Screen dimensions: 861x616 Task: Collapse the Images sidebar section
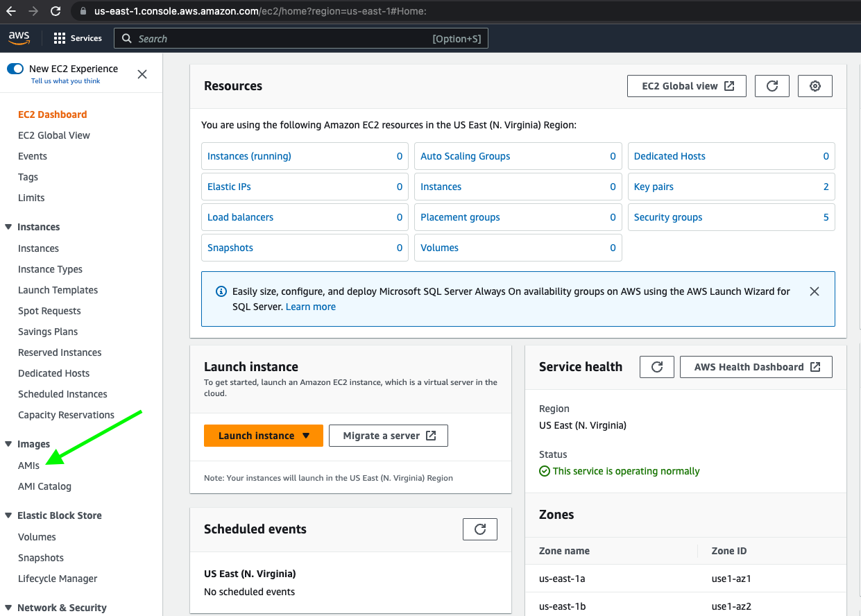(8, 444)
